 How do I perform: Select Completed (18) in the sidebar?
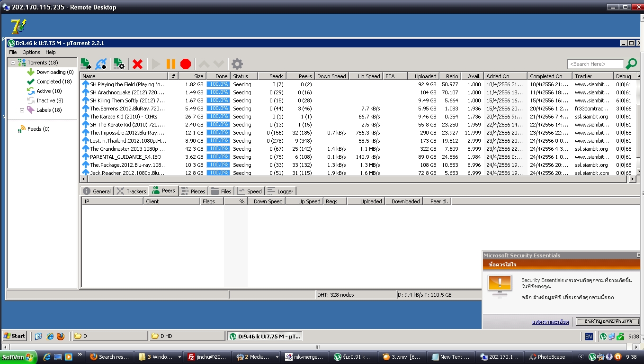point(49,82)
